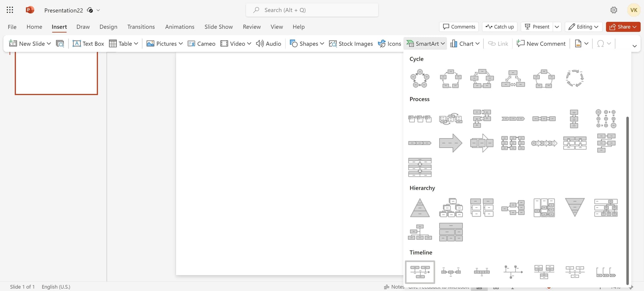
Task: Select the inverted pyramid SmartArt layout
Action: (575, 207)
